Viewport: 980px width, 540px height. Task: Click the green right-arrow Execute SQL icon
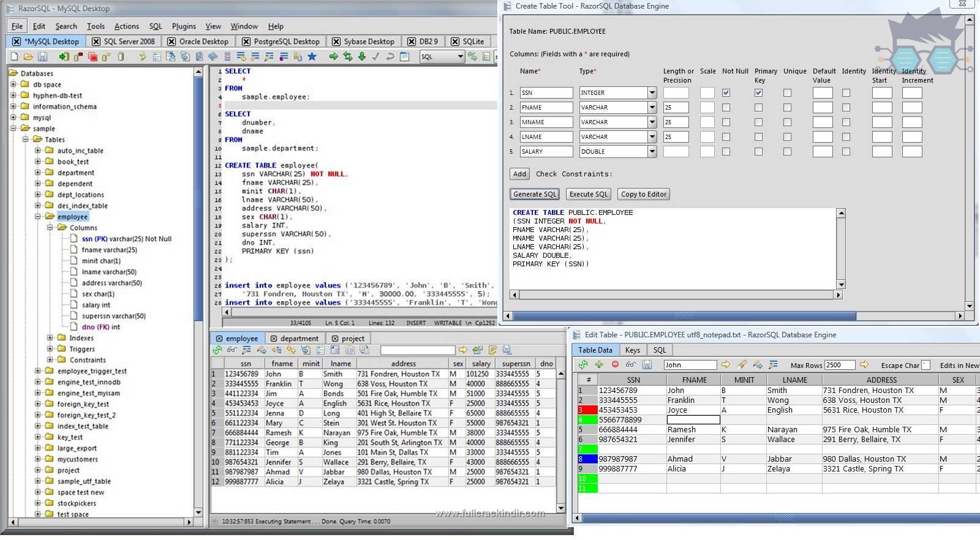coord(333,56)
